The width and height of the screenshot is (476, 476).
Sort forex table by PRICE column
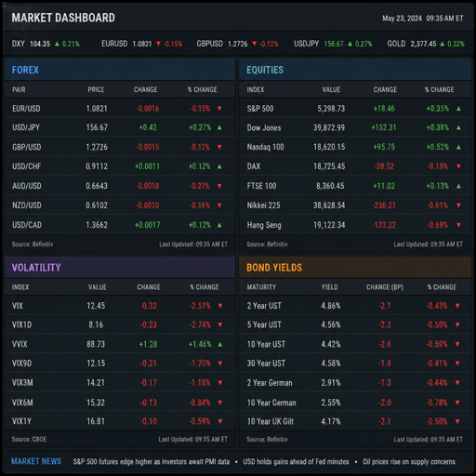(96, 89)
